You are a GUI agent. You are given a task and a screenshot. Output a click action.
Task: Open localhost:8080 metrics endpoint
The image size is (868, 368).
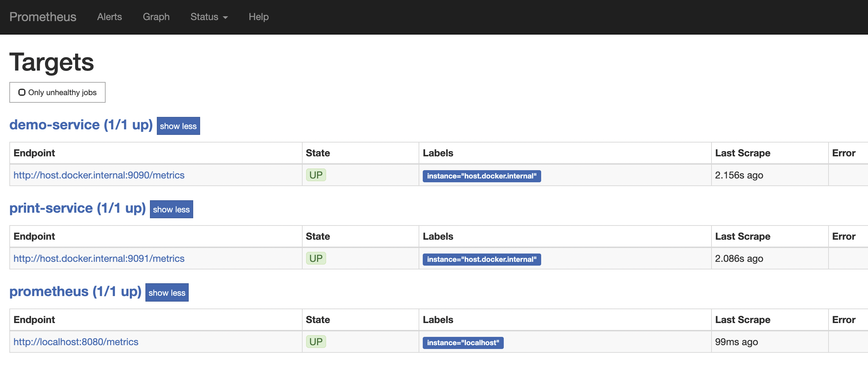[76, 342]
